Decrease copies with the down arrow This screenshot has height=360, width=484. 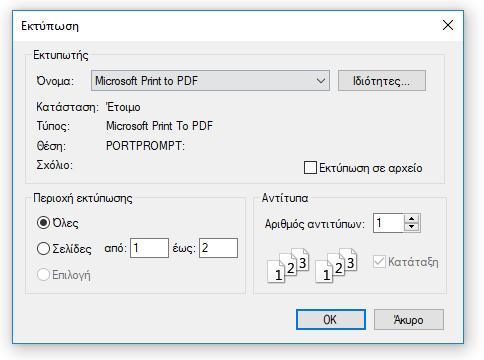pos(412,227)
